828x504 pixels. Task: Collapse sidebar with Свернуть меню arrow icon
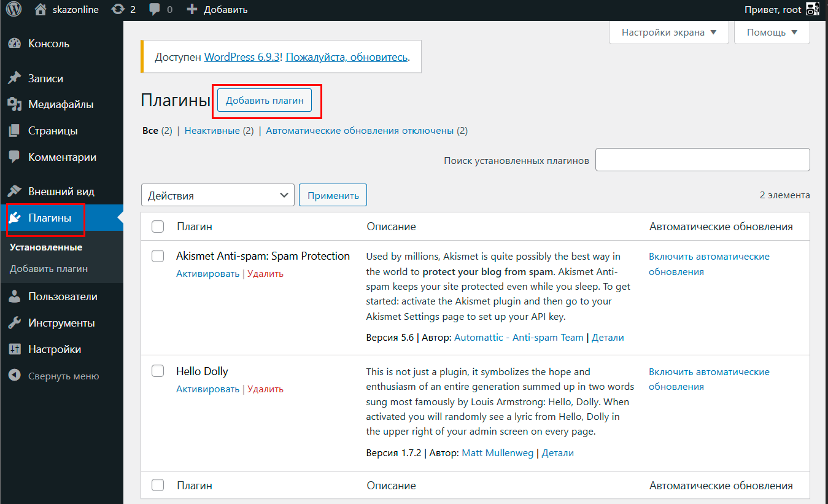click(x=15, y=376)
